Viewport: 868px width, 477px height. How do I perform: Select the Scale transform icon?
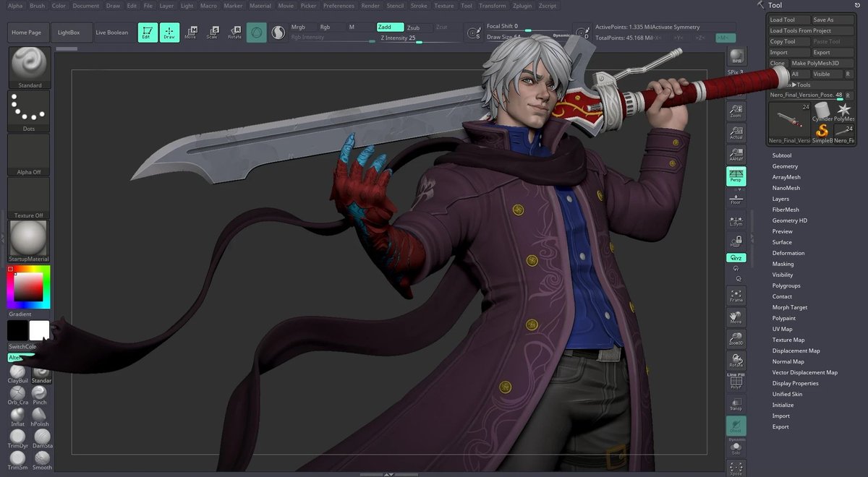(x=212, y=32)
